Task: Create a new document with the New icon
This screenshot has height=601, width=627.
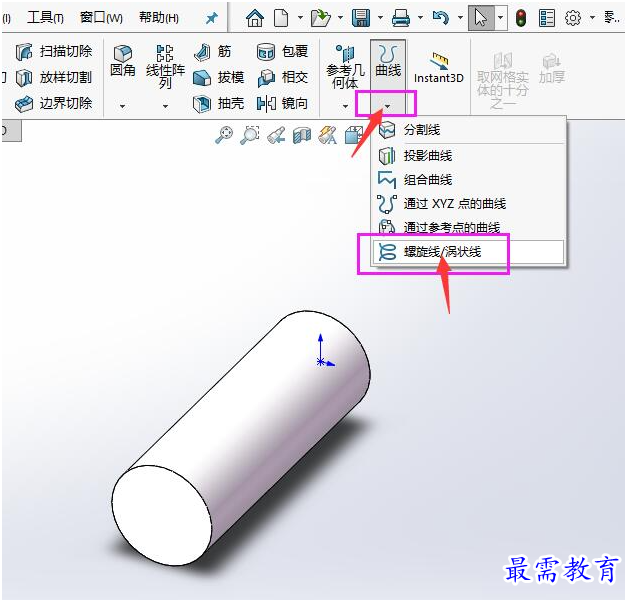Action: (x=281, y=18)
